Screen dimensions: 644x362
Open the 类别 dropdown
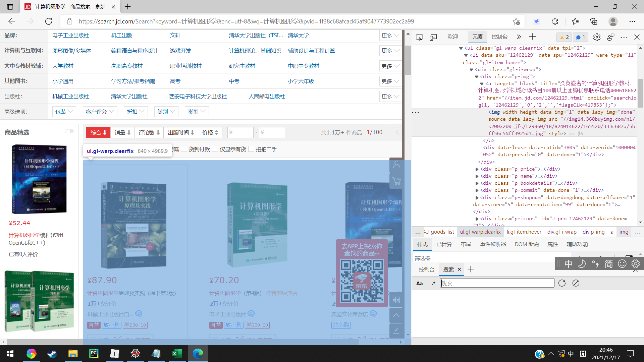click(x=166, y=112)
